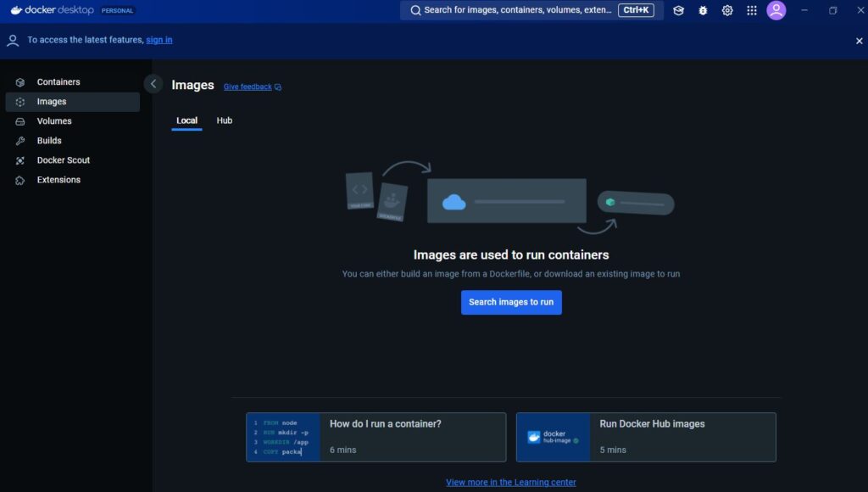Open Settings gear icon

pos(726,10)
